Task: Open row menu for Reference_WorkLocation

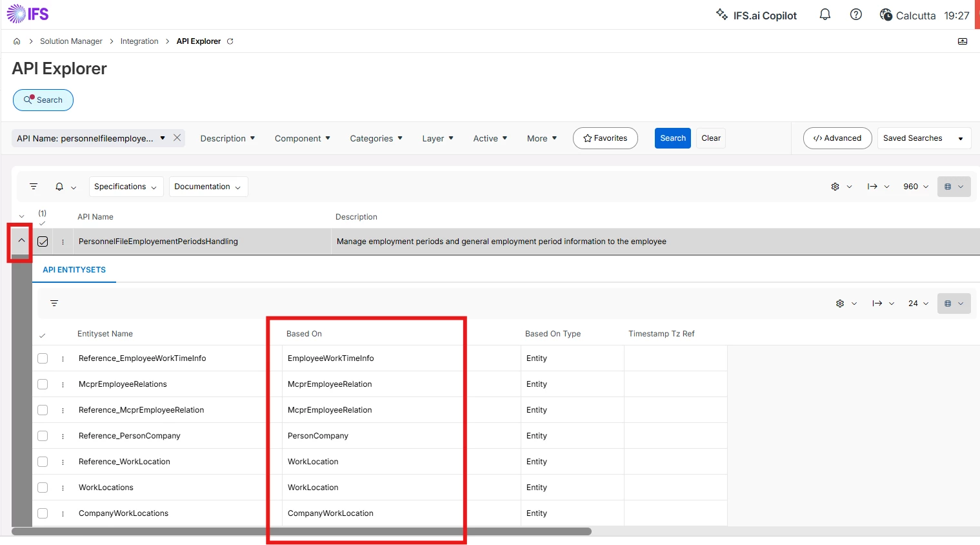Action: 63,462
